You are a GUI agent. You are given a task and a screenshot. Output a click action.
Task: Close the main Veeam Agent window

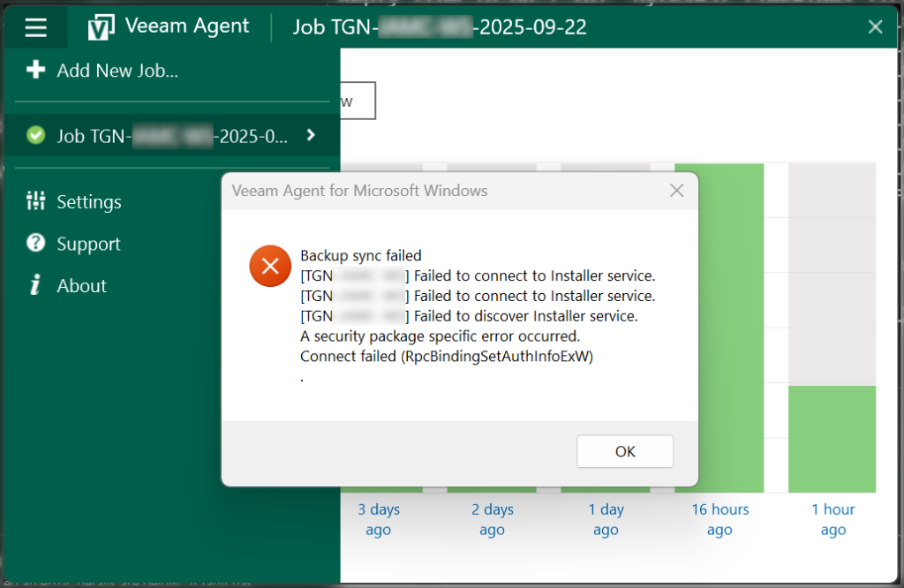click(875, 27)
